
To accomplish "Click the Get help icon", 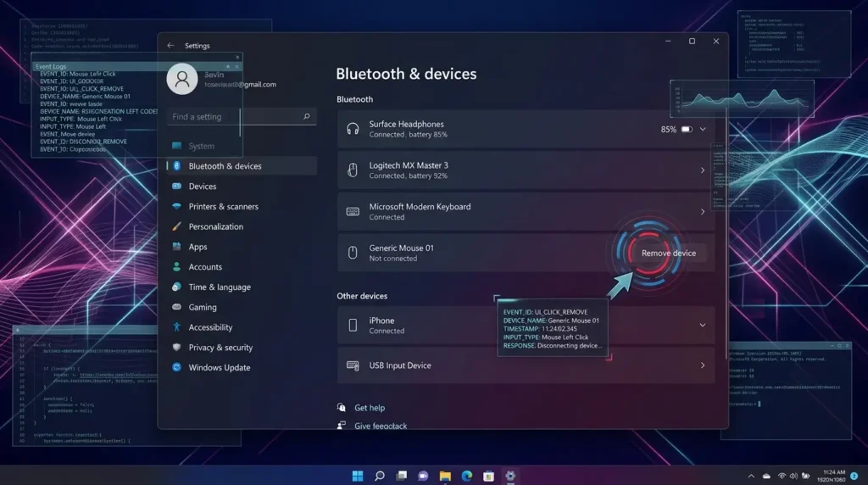I will 342,408.
